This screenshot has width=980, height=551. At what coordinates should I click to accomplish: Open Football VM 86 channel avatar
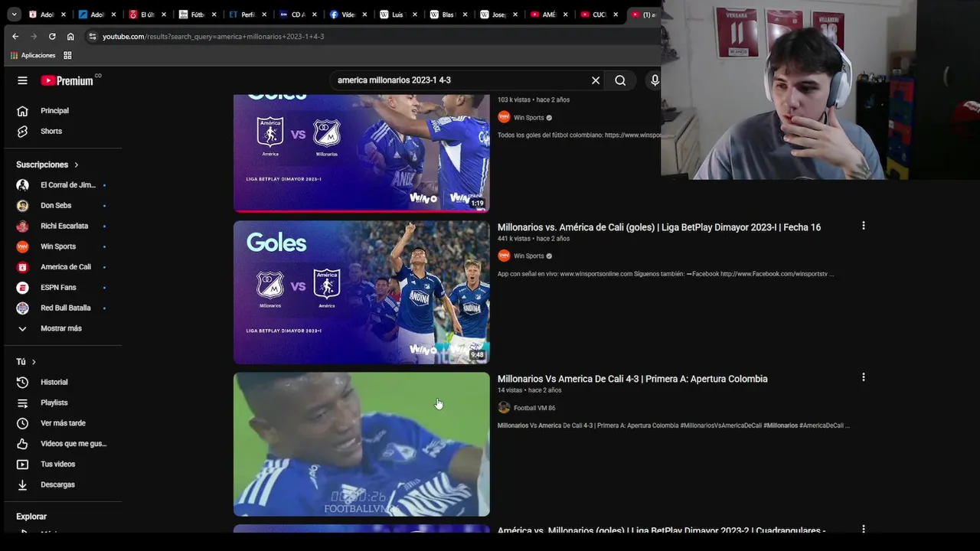point(504,408)
